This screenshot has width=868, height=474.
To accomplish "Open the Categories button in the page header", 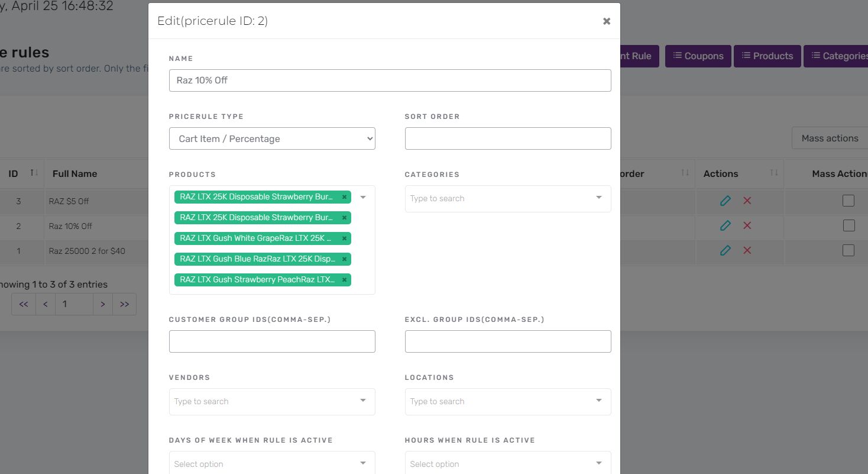I will pyautogui.click(x=836, y=56).
